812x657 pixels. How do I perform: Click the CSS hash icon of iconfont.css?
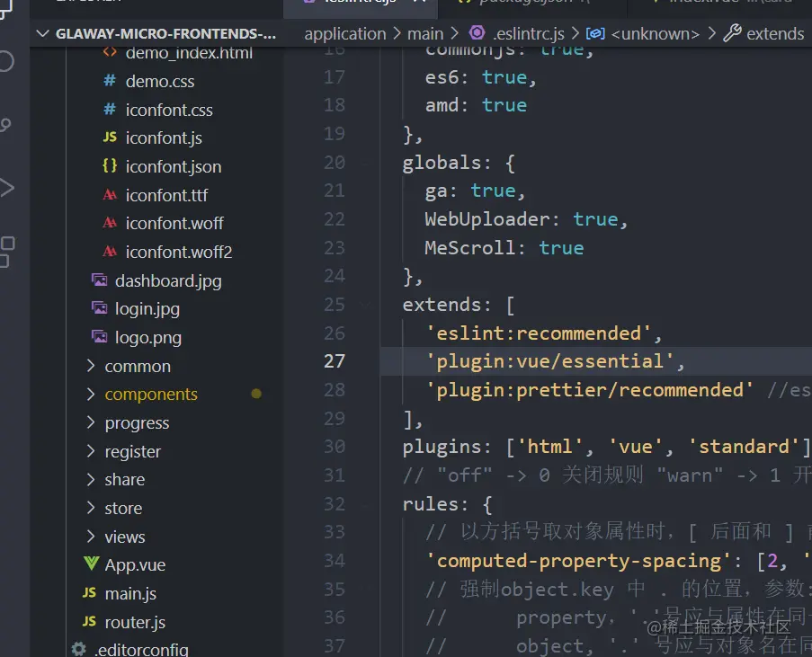[x=110, y=109]
